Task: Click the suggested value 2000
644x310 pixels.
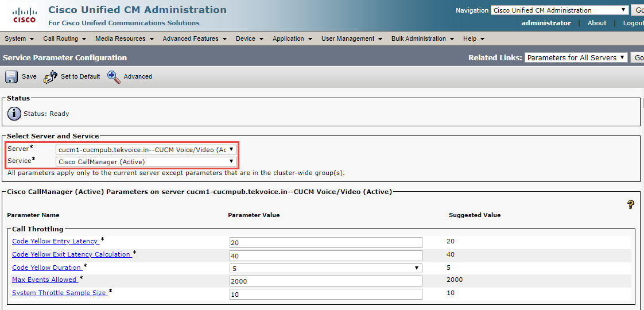Action: [454, 280]
